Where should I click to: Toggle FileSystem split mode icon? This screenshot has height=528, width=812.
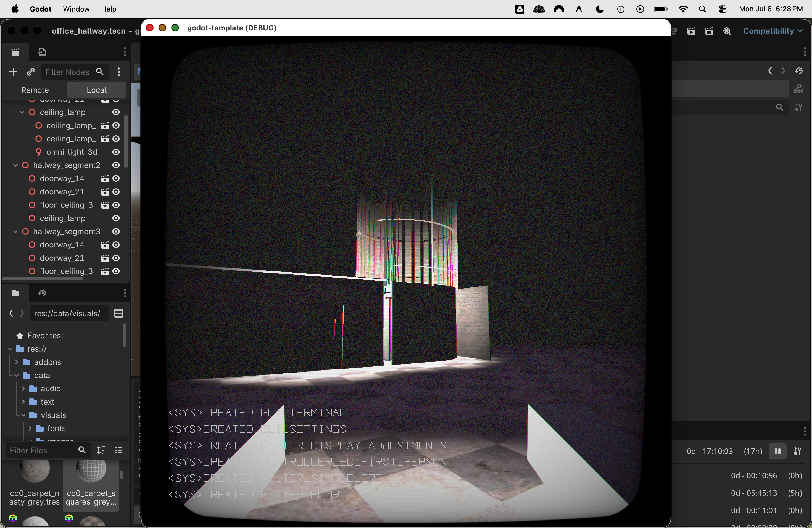coord(119,313)
